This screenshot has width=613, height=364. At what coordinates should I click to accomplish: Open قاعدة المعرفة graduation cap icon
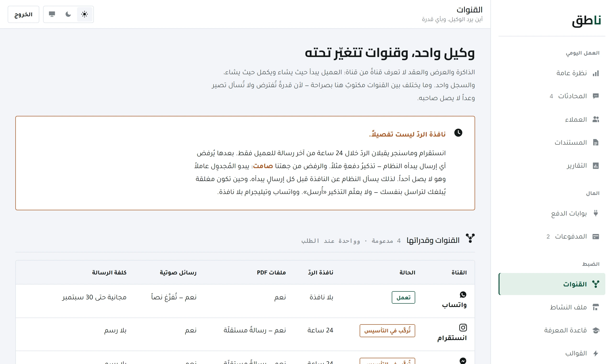coord(596,330)
